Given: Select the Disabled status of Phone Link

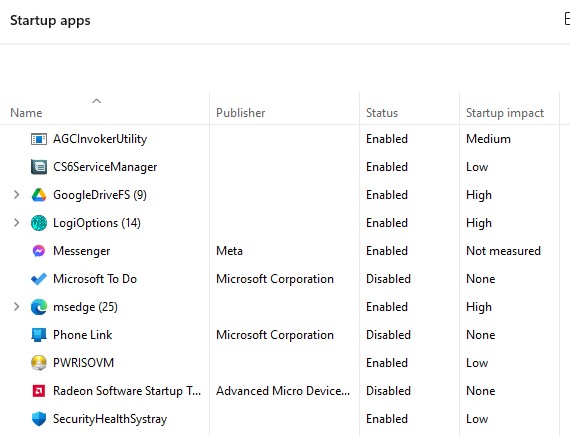Looking at the screenshot, I should [388, 335].
